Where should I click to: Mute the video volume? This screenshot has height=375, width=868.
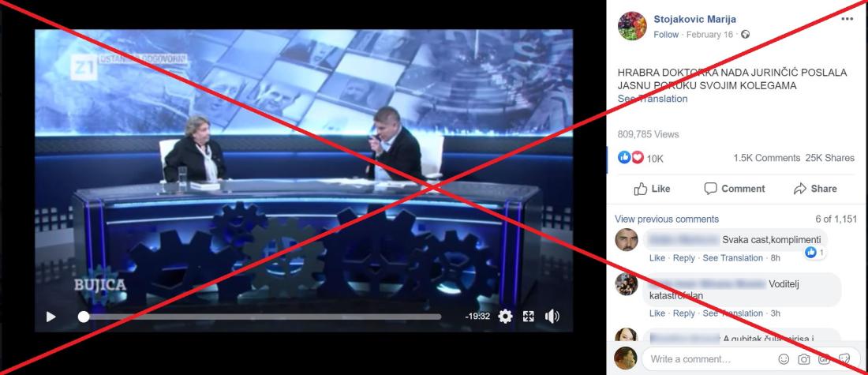[552, 317]
